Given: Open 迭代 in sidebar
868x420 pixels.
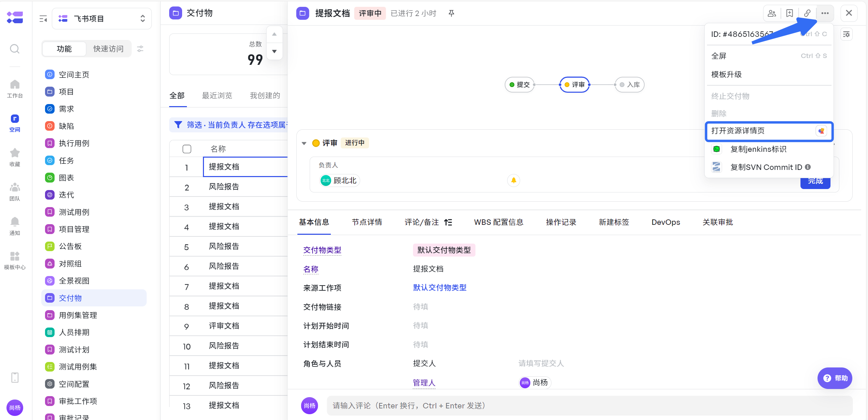Looking at the screenshot, I should point(94,195).
